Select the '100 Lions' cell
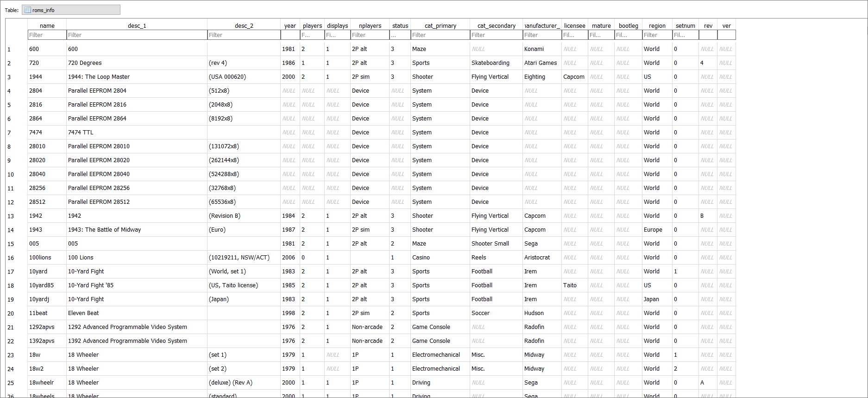 pyautogui.click(x=137, y=258)
